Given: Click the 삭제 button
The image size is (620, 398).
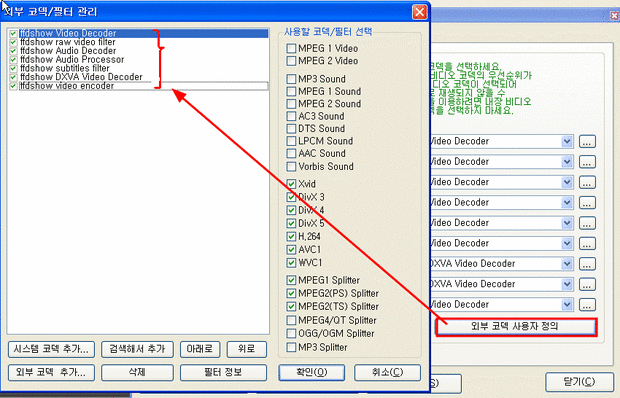Looking at the screenshot, I should coord(137,373).
